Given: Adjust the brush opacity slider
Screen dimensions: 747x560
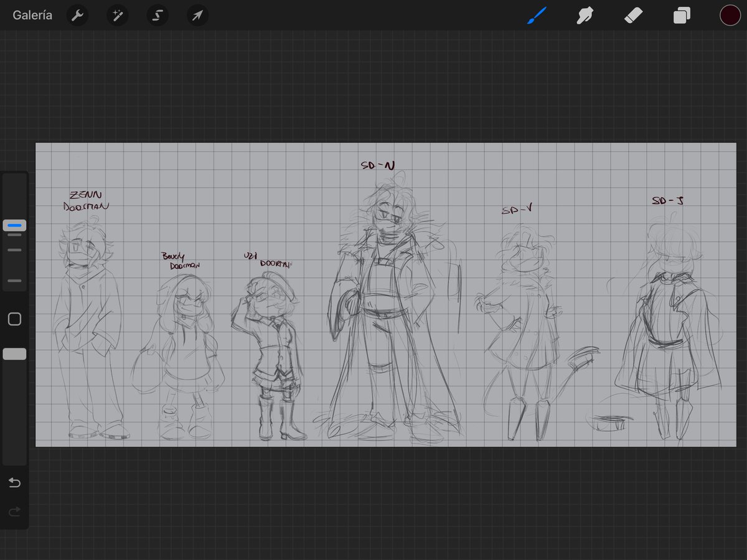Looking at the screenshot, I should click(14, 353).
